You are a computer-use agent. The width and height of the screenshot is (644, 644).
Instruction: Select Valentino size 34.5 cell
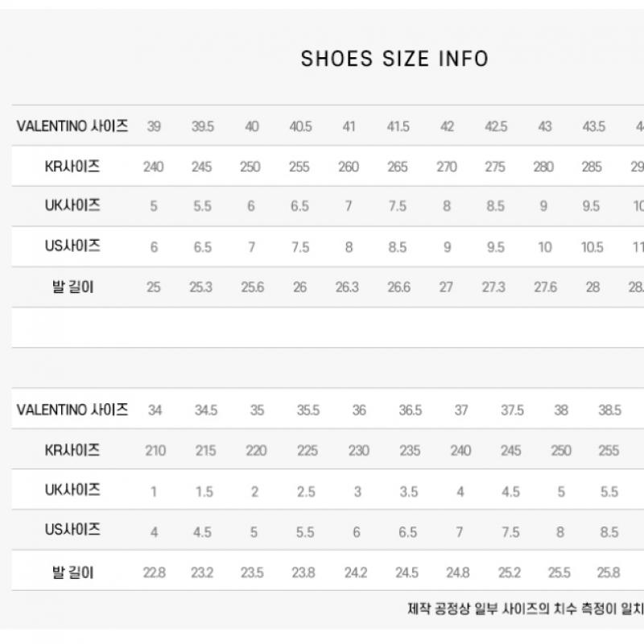206,410
